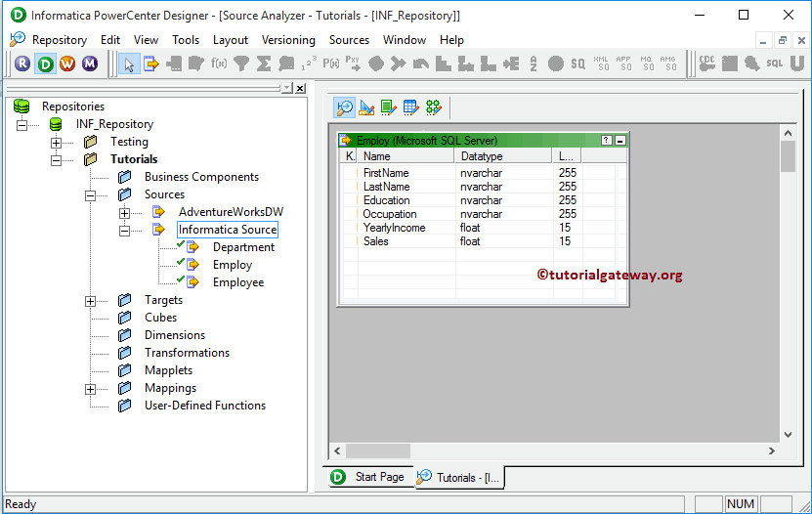This screenshot has width=812, height=514.
Task: Click the P(x) stored procedure icon
Action: (x=331, y=64)
